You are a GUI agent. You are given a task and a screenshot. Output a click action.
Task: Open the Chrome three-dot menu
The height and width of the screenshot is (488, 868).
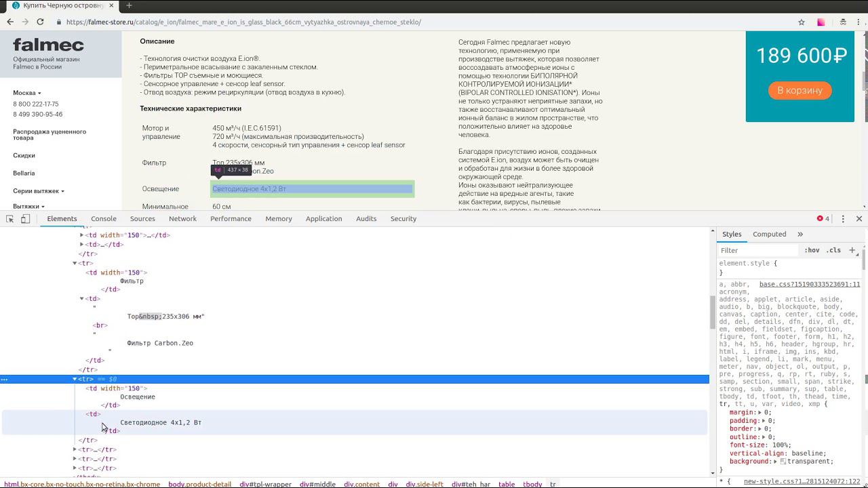(x=859, y=22)
